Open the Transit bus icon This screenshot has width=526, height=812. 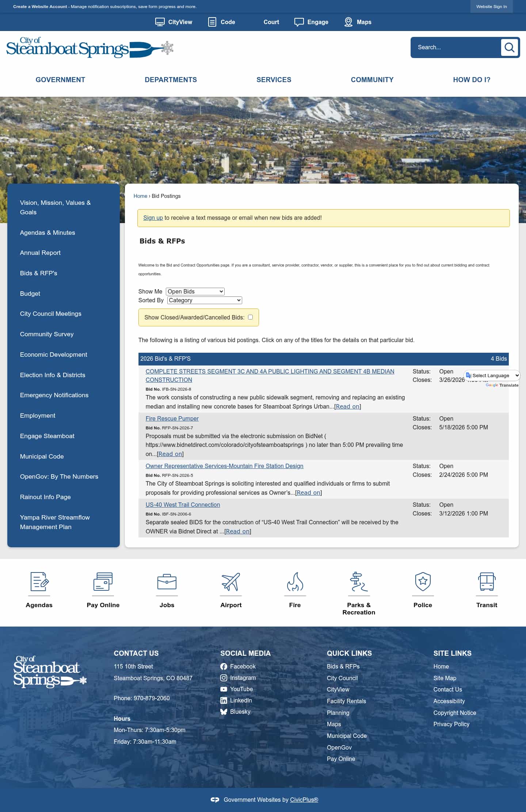pyautogui.click(x=487, y=582)
